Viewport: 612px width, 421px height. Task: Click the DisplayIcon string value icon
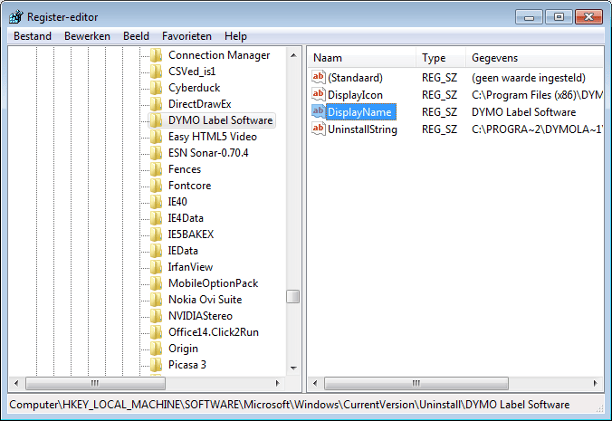(x=318, y=94)
